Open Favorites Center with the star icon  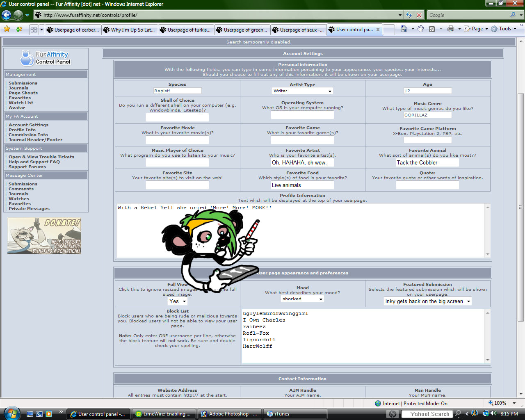pyautogui.click(x=7, y=29)
